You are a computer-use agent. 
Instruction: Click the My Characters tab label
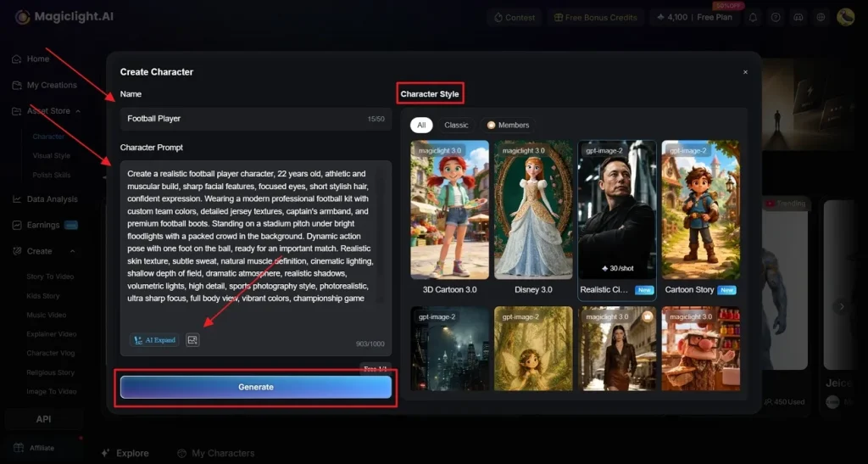tap(223, 454)
